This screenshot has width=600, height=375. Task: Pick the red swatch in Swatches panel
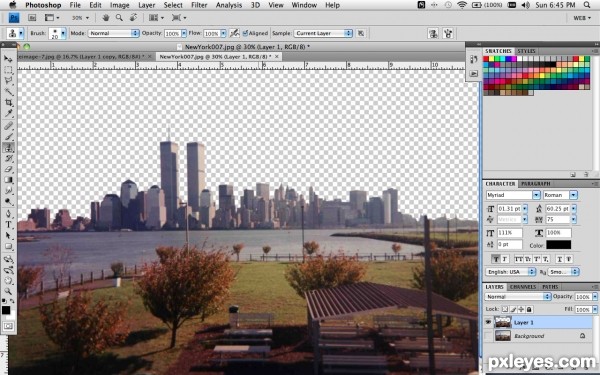[x=486, y=59]
